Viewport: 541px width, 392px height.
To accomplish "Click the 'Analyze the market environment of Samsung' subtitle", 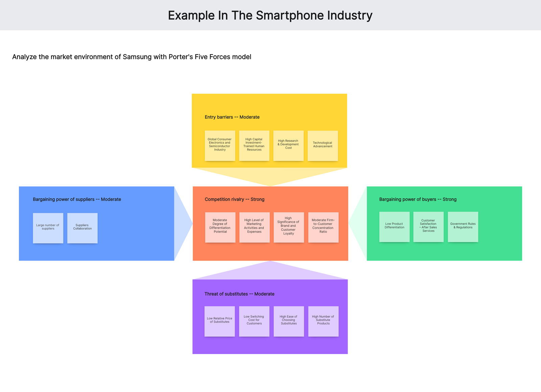I will [x=132, y=57].
